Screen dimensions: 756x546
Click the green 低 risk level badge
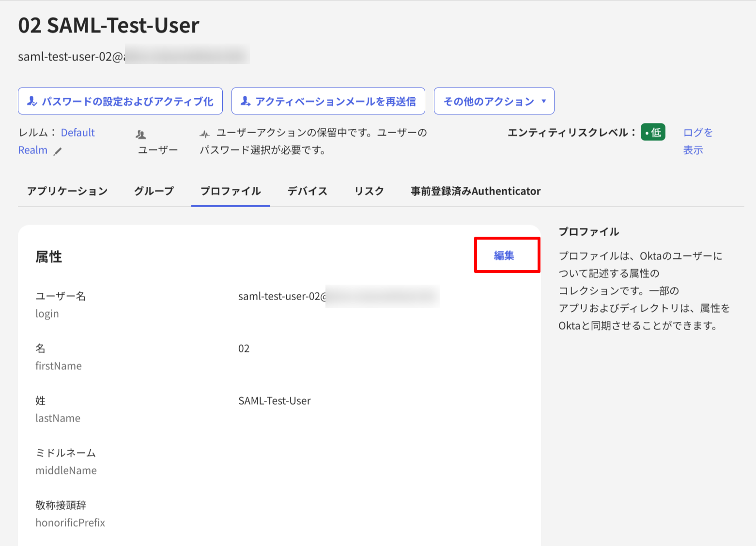click(x=653, y=132)
